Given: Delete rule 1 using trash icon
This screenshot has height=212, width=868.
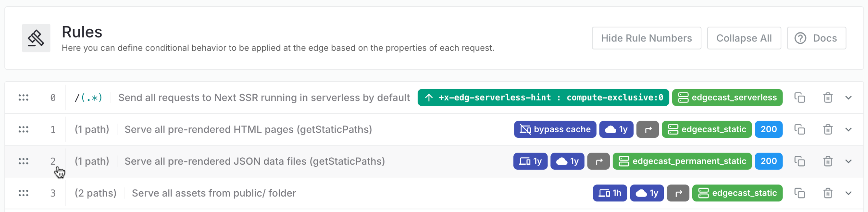Looking at the screenshot, I should point(828,129).
